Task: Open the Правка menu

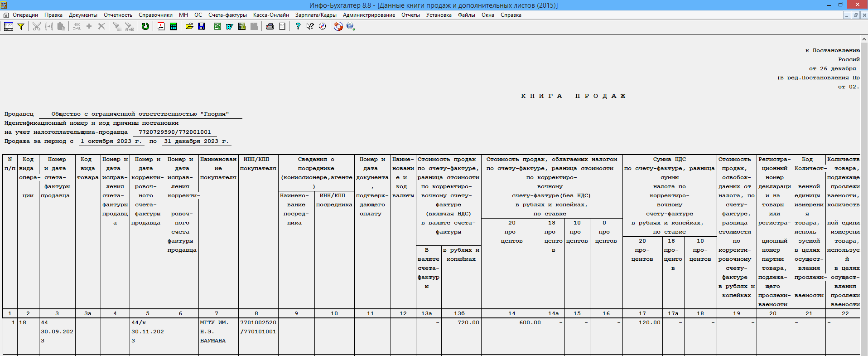Action: click(x=53, y=15)
